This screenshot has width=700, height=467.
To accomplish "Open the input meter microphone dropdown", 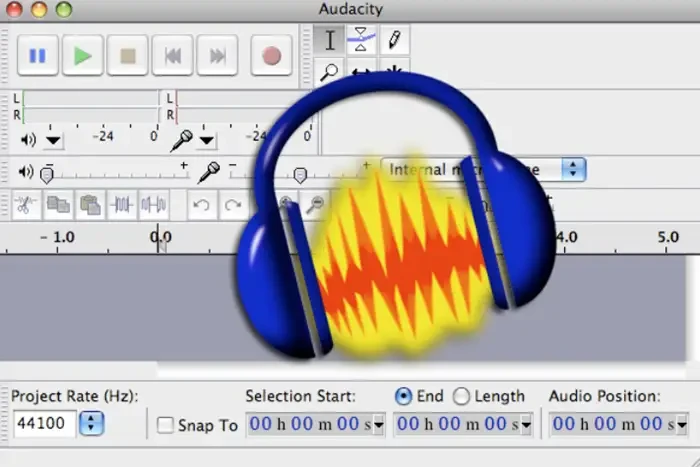I will (207, 141).
